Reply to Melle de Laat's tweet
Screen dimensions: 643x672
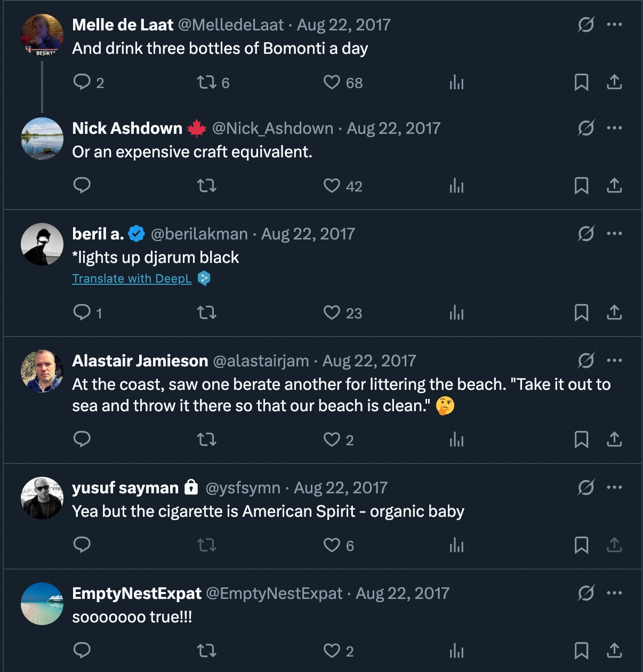[82, 82]
